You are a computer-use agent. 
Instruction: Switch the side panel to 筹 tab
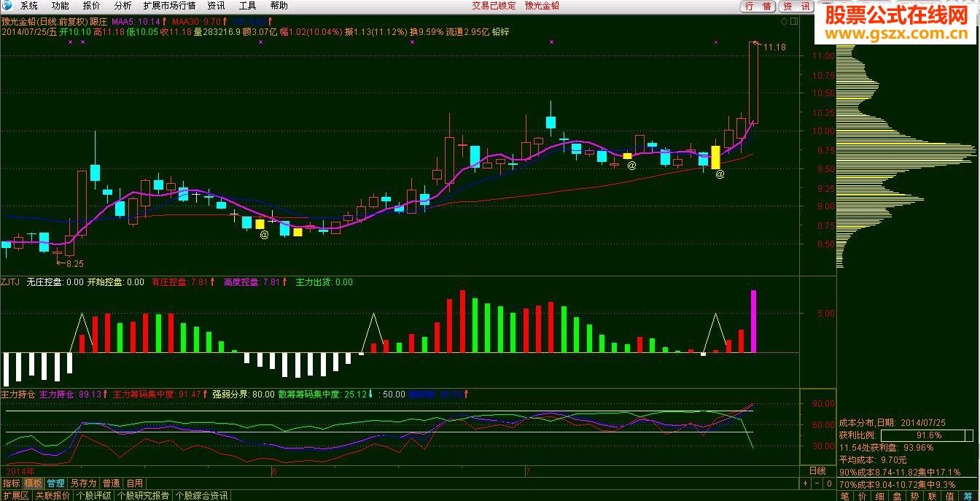[968, 496]
